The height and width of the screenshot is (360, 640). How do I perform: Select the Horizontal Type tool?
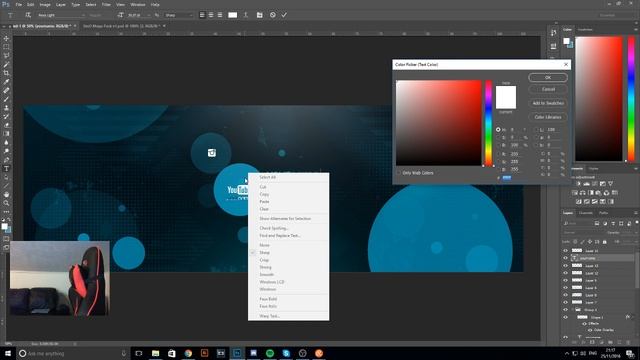pos(6,169)
